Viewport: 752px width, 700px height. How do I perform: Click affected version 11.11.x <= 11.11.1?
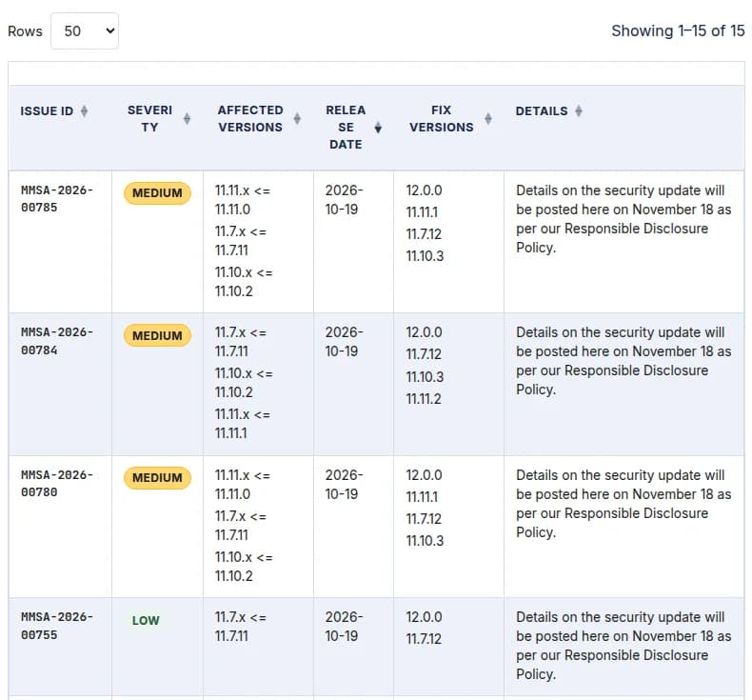(242, 424)
